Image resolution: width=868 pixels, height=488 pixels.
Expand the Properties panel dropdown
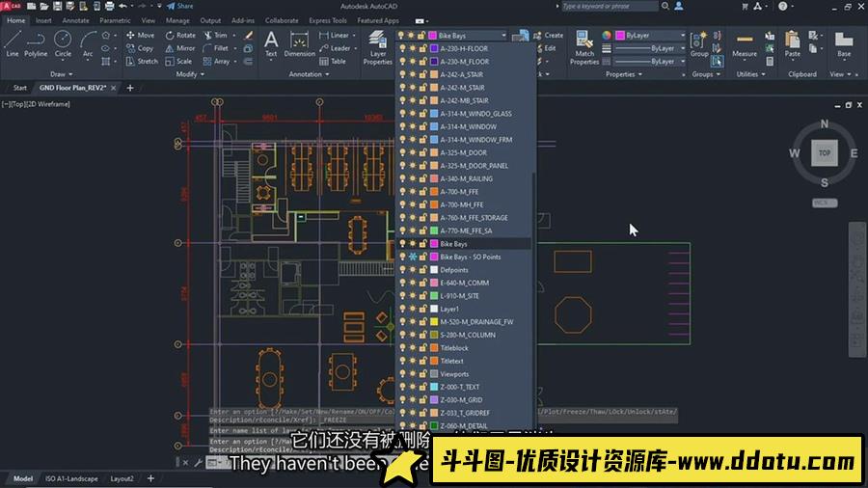point(623,74)
